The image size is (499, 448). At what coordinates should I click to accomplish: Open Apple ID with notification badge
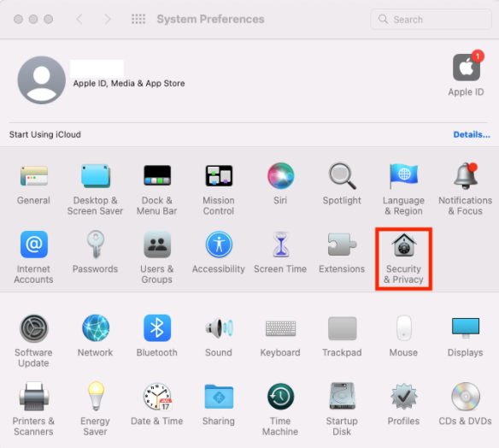point(467,74)
